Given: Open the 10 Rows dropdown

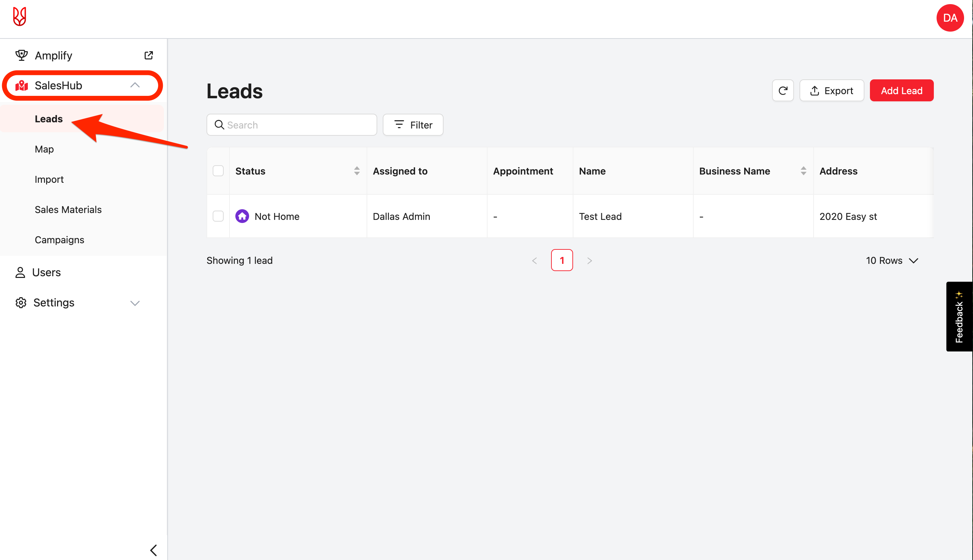Looking at the screenshot, I should (892, 260).
